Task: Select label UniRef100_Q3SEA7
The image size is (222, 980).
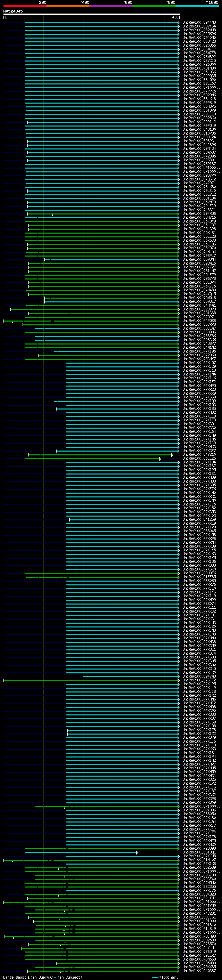Action: (199, 328)
